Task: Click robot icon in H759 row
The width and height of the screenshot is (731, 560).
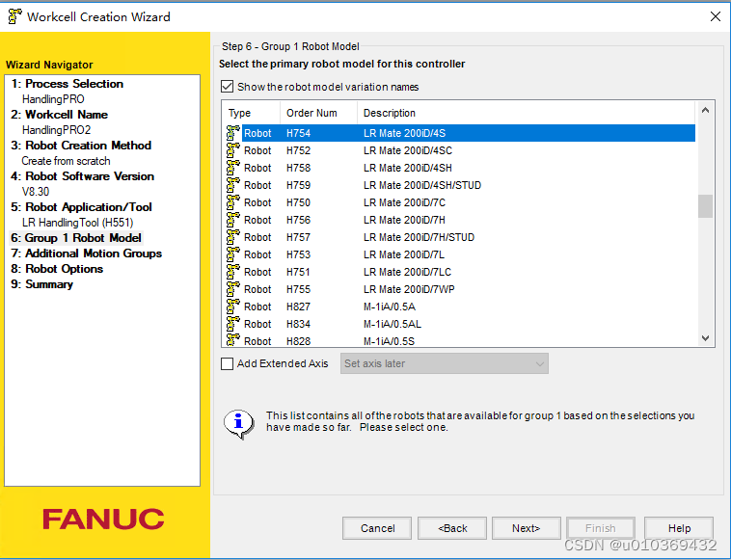Action: pyautogui.click(x=233, y=185)
